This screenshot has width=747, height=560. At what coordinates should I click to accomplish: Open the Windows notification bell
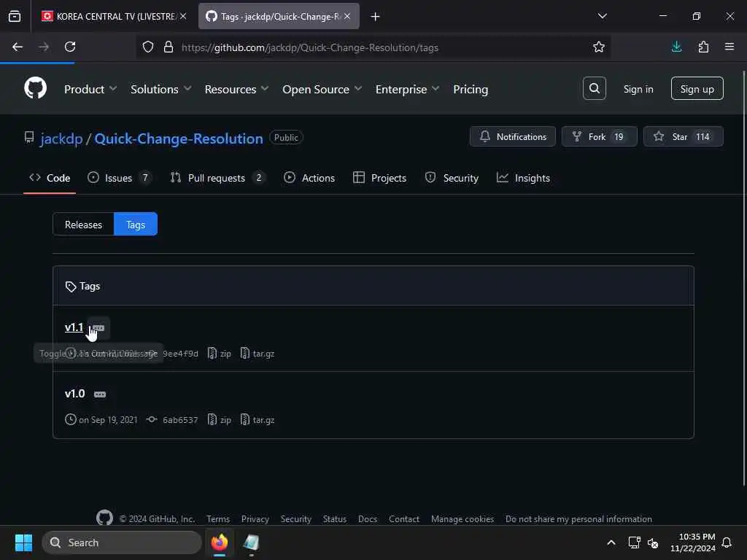pyautogui.click(x=727, y=542)
